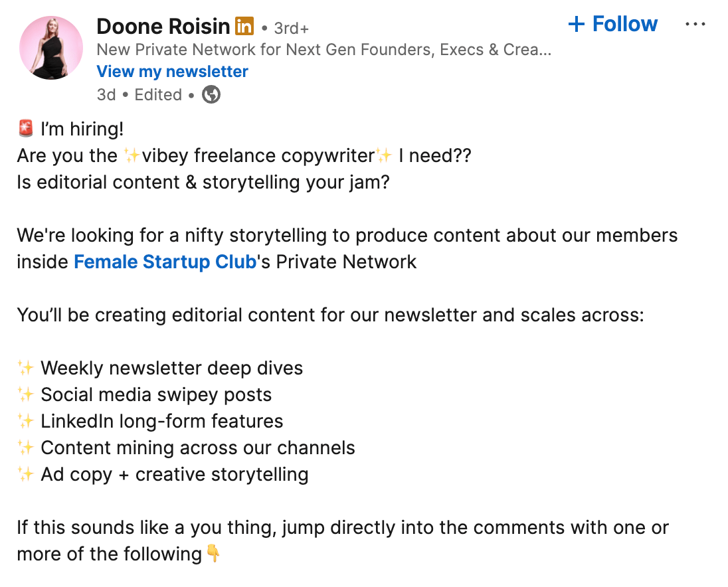The image size is (728, 587).
Task: Click the "3rd+" connection degree label
Action: [292, 29]
